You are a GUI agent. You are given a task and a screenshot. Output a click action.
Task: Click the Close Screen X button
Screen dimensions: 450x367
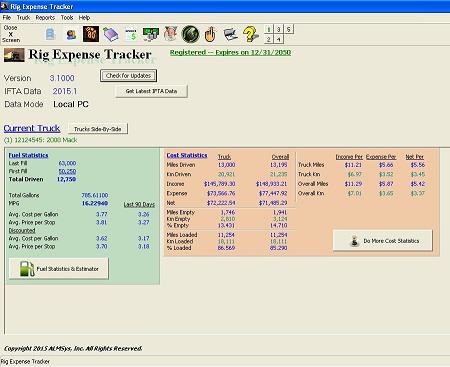tap(11, 34)
